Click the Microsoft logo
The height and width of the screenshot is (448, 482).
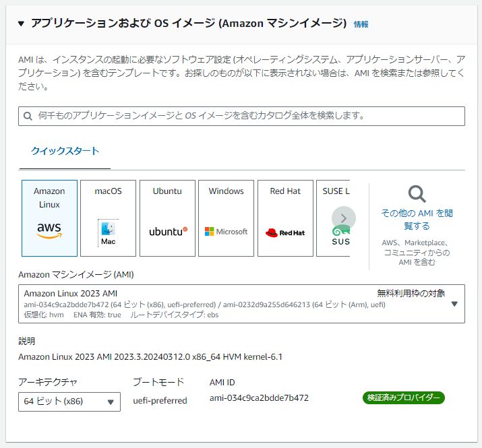pos(226,231)
